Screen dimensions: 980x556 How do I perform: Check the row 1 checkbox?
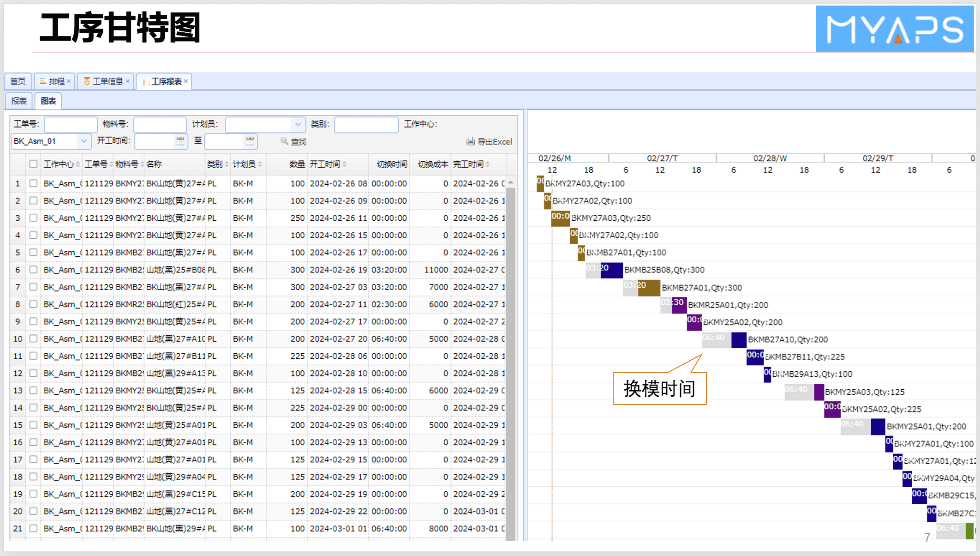coord(33,183)
